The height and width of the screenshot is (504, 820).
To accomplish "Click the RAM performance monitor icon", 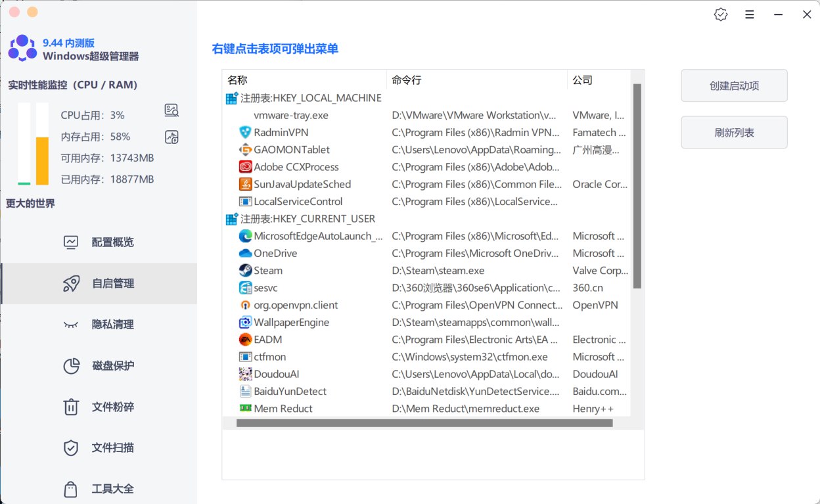I will click(x=171, y=136).
